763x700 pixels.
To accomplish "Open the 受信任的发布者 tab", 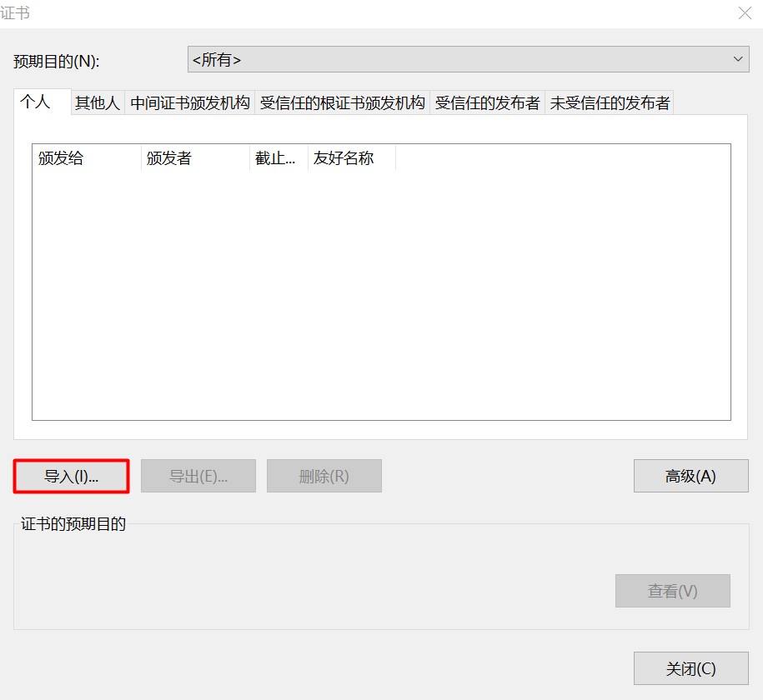I will [x=488, y=101].
